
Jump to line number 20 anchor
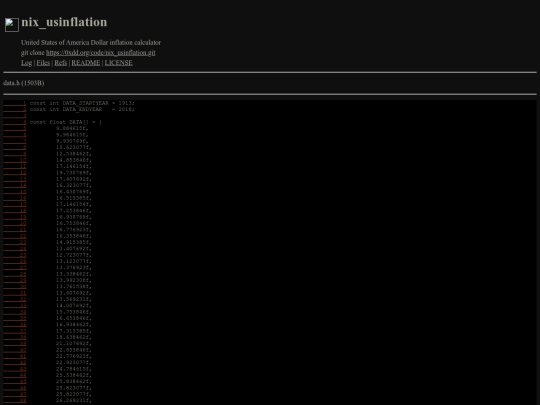click(x=15, y=223)
